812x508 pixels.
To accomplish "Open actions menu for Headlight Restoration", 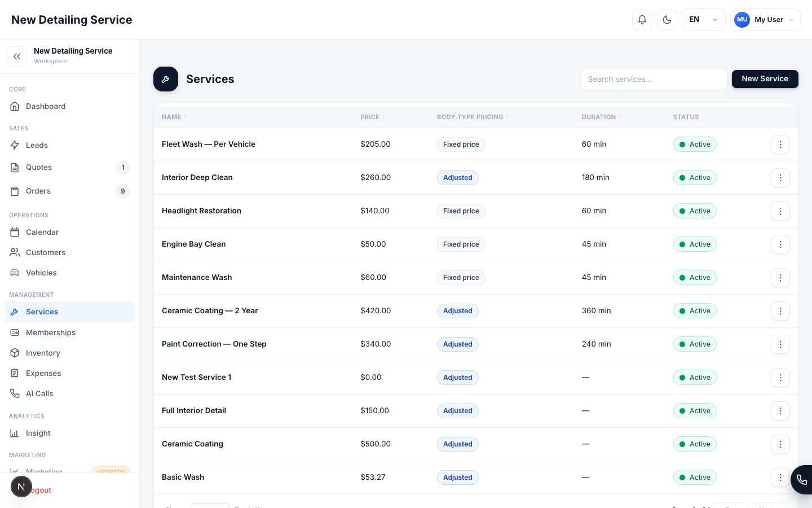I will (x=780, y=211).
